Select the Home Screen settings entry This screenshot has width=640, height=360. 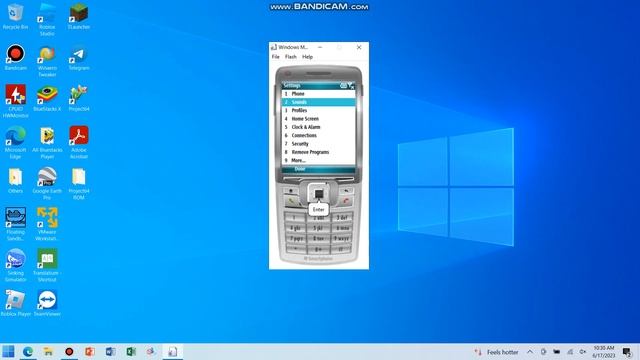click(x=318, y=119)
